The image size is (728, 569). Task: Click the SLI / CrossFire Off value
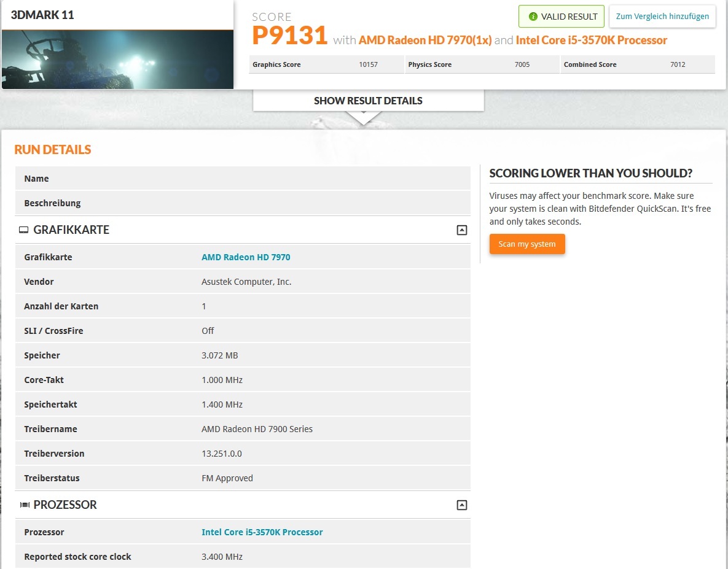coord(208,331)
